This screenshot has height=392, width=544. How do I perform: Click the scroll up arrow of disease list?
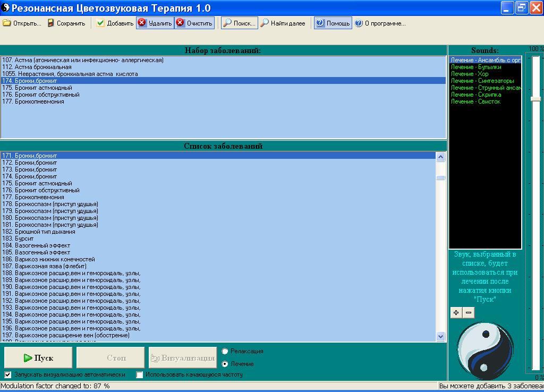pos(440,157)
